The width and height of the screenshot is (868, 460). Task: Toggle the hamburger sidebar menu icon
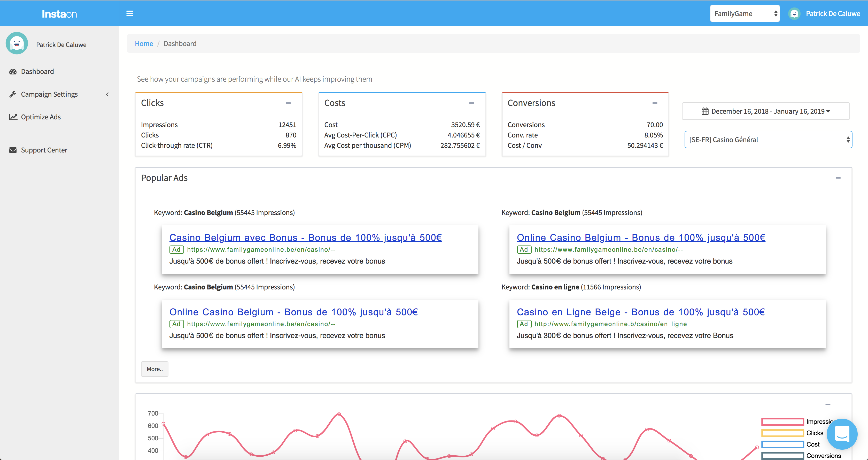coord(129,13)
